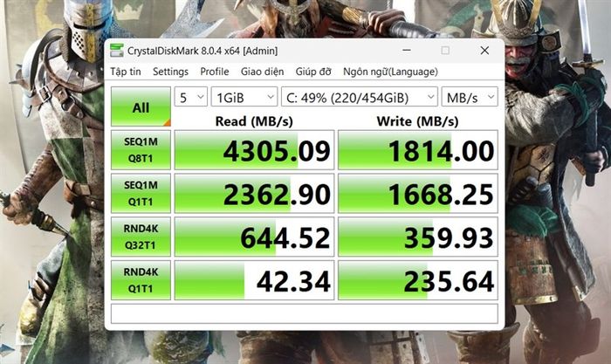Click the 2362.90 read result
611x364 pixels.
[x=254, y=193]
